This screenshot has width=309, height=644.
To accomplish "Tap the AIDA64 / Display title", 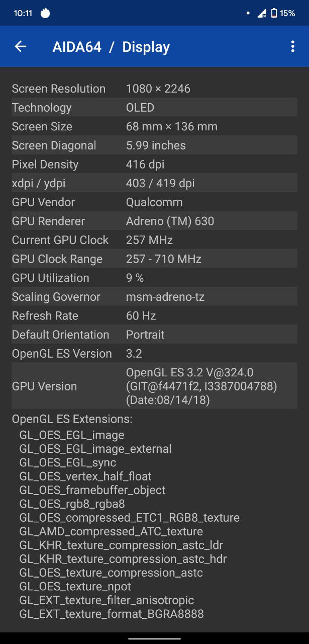I will click(x=111, y=47).
